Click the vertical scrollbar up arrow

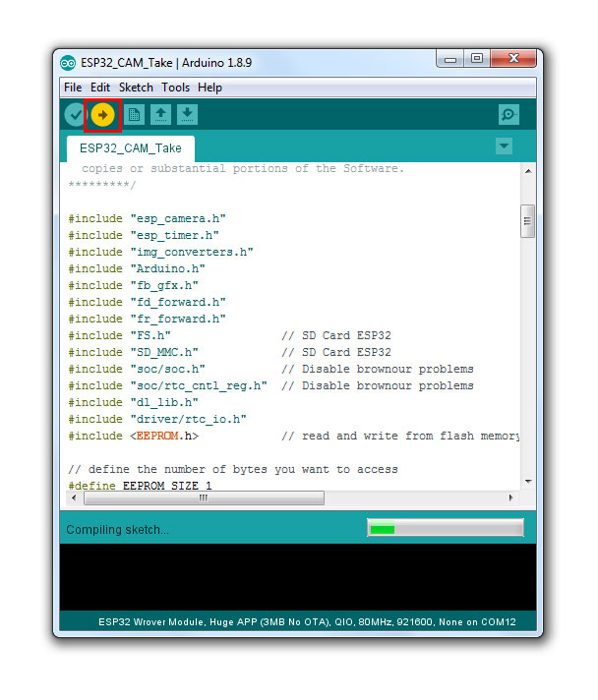pyautogui.click(x=528, y=171)
